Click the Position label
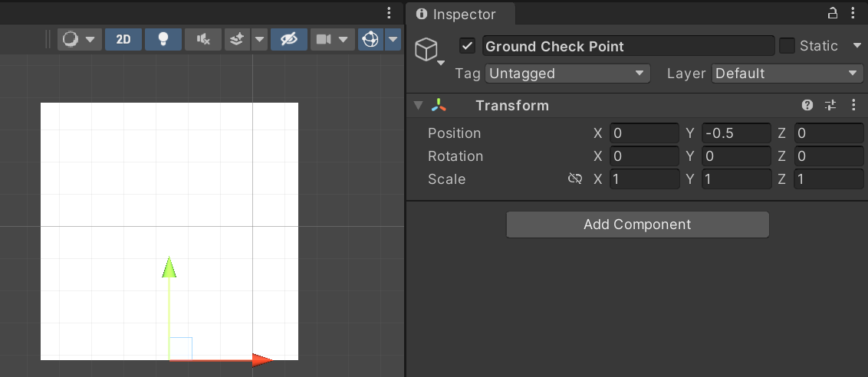 pyautogui.click(x=454, y=133)
